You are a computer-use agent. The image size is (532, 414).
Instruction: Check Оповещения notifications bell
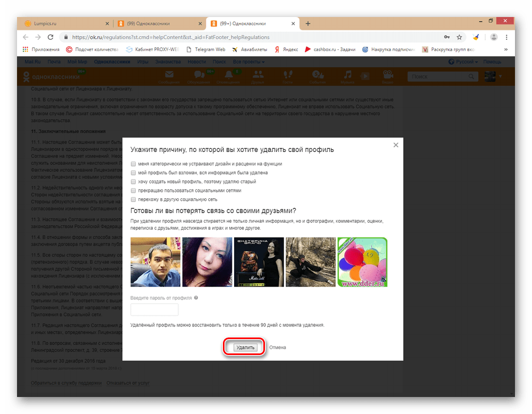[x=229, y=75]
